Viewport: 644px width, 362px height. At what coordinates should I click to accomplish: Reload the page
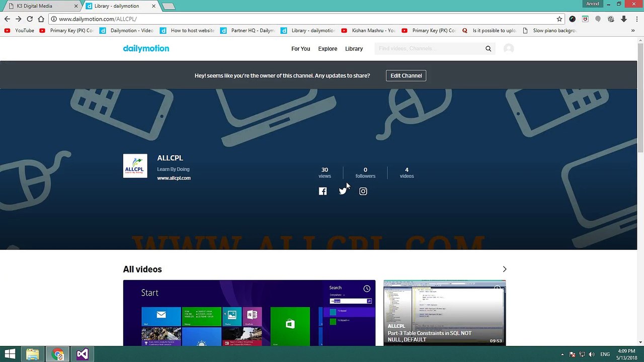30,19
